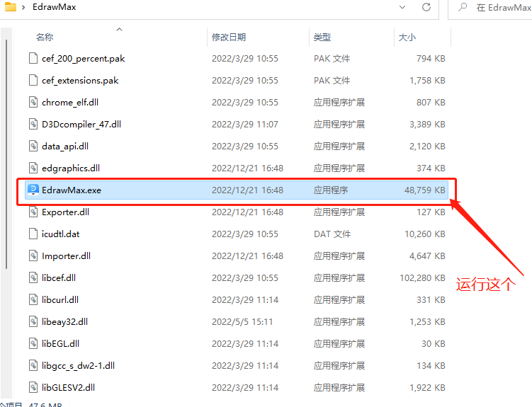Select the file name icudtl.dat
This screenshot has height=407, width=532.
coord(60,234)
